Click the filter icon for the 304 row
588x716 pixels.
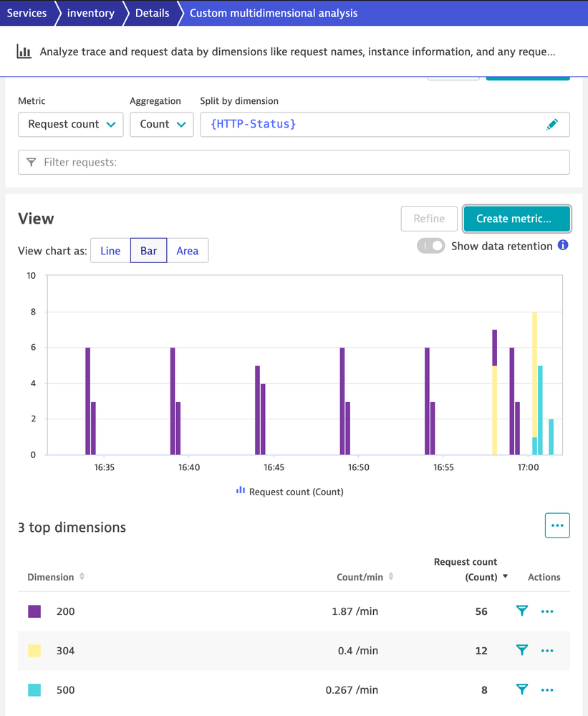click(522, 651)
